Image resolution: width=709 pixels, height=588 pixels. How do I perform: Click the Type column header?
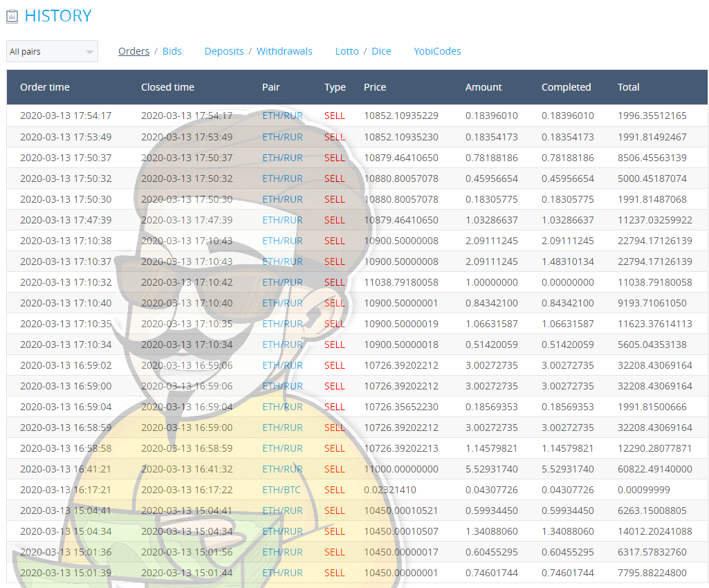[x=335, y=87]
